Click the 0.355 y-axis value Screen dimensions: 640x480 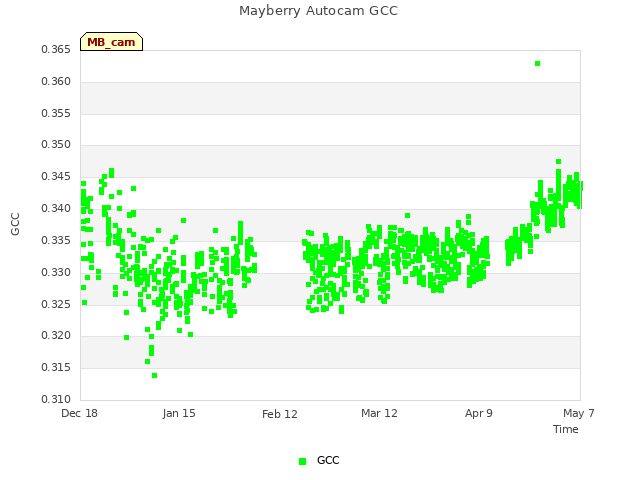pos(56,113)
